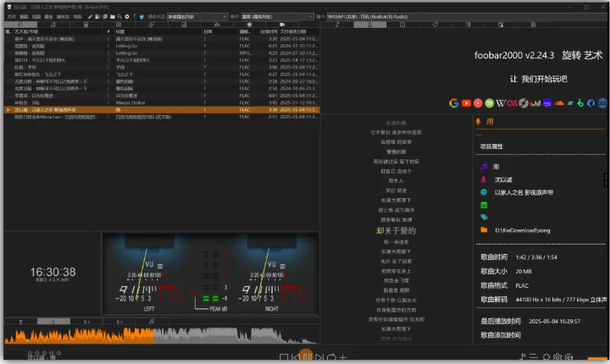The height and width of the screenshot is (364, 610).
Task: Open the Last.fm icon
Action: pyautogui.click(x=512, y=103)
